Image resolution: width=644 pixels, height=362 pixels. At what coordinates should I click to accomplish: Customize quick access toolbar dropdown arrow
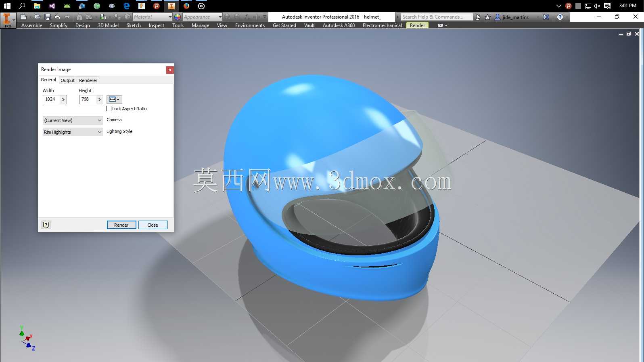265,17
